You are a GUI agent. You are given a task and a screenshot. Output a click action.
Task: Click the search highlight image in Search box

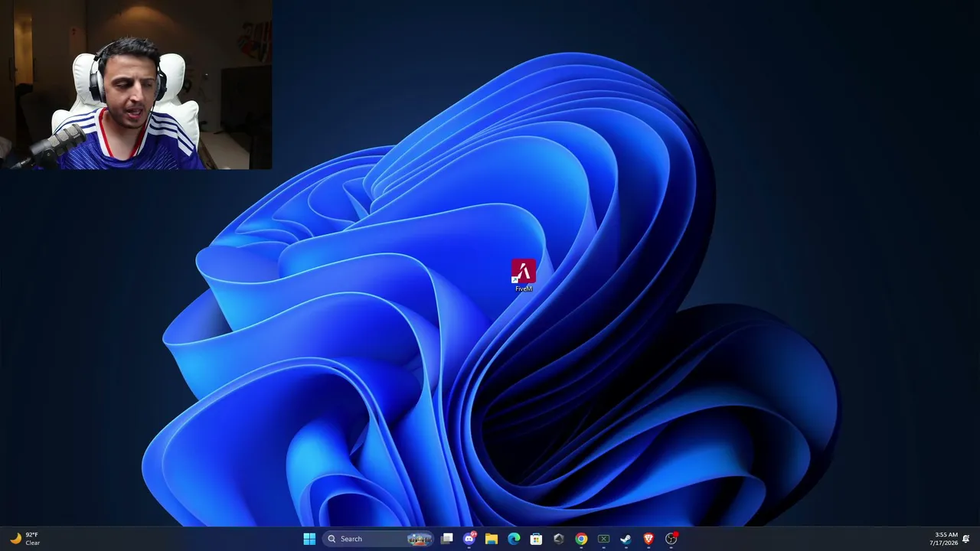420,539
